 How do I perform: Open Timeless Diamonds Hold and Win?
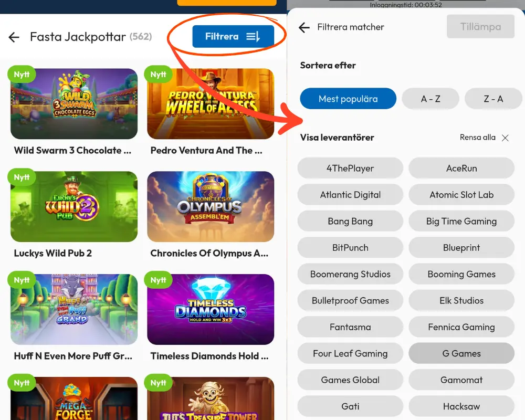(211, 309)
